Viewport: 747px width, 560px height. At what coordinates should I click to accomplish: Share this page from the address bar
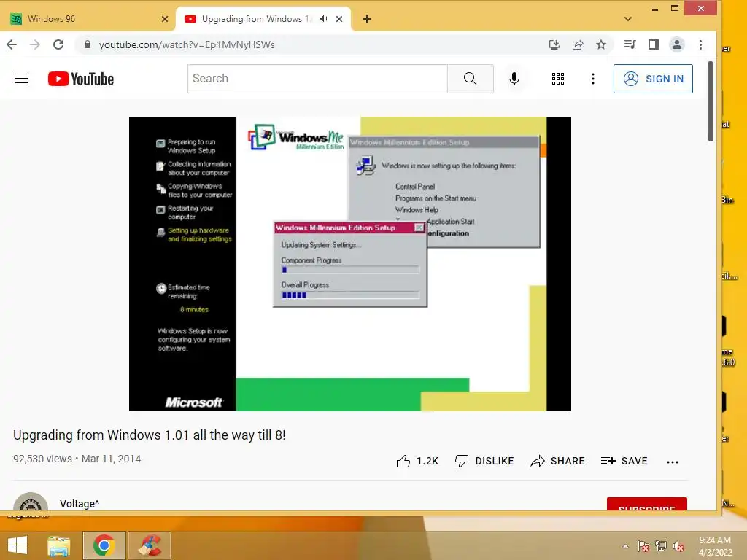(578, 44)
